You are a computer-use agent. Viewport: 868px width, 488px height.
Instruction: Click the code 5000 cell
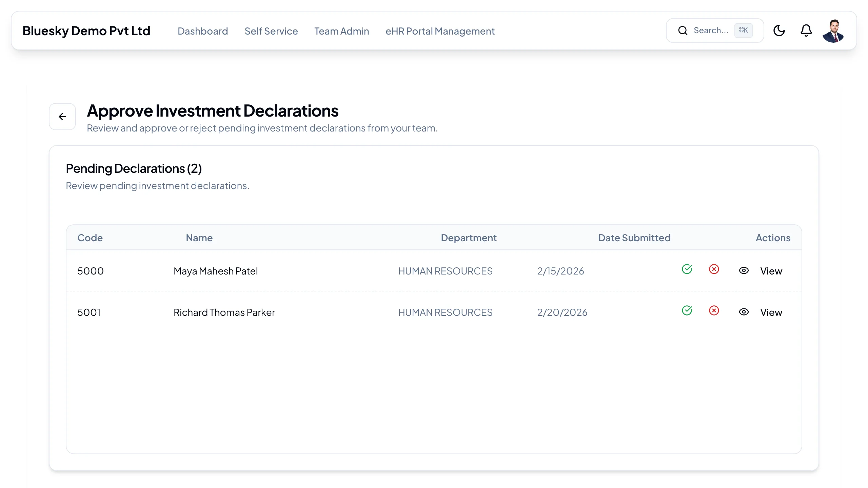coord(91,271)
